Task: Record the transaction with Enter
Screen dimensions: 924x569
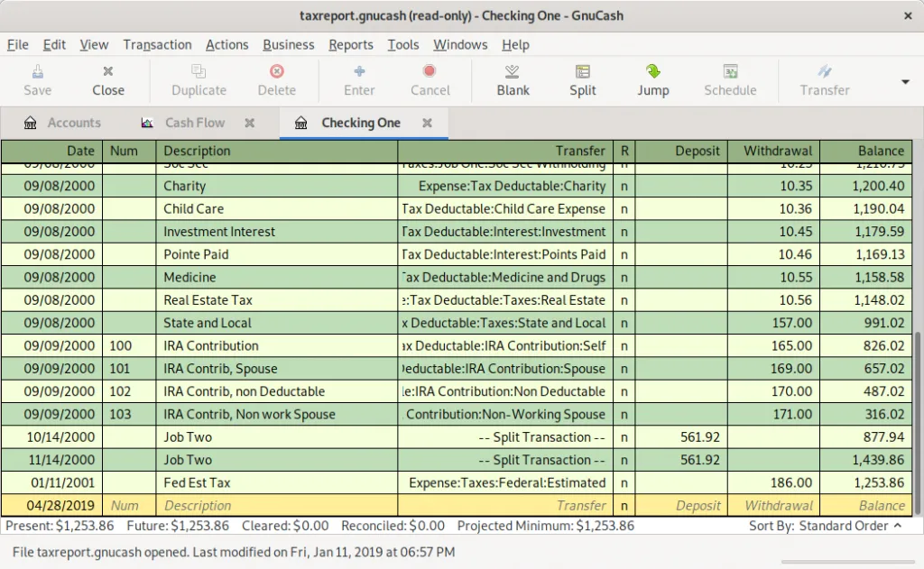Action: pos(358,80)
